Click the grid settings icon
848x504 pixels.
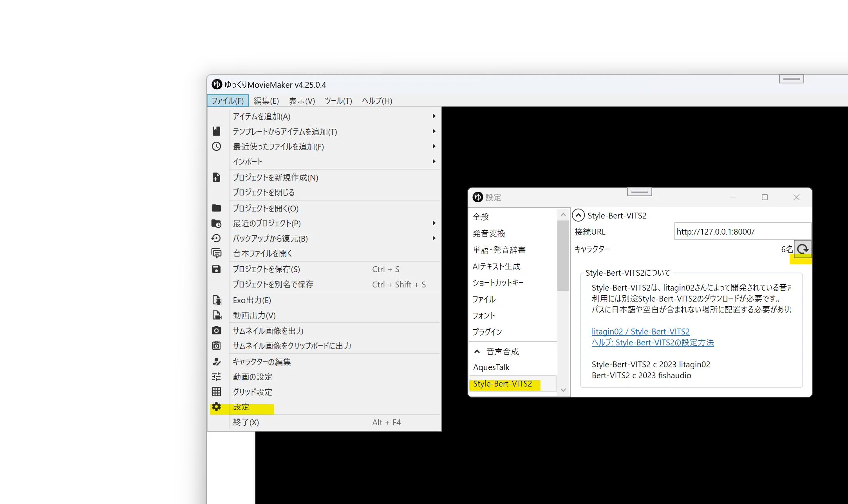(216, 392)
